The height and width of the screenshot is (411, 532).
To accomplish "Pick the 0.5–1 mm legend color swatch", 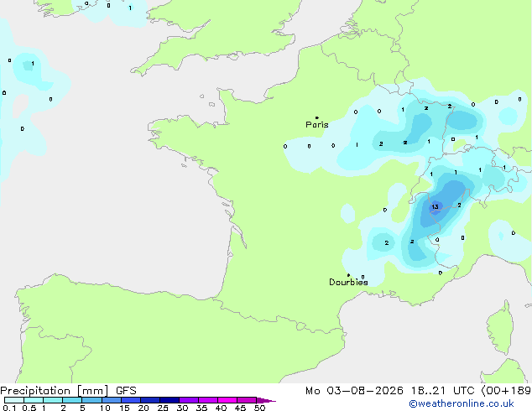I will [34, 400].
